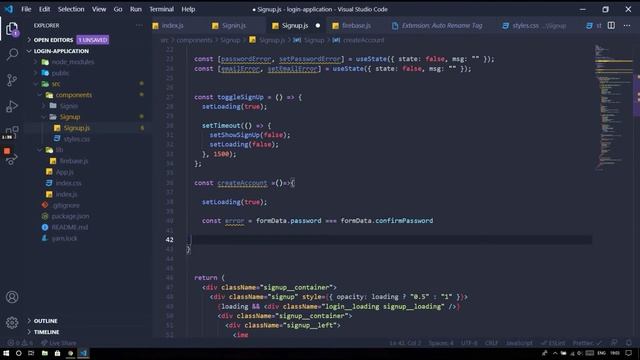Open the Explorer view in activity bar
This screenshot has width=640, height=360.
[12, 29]
